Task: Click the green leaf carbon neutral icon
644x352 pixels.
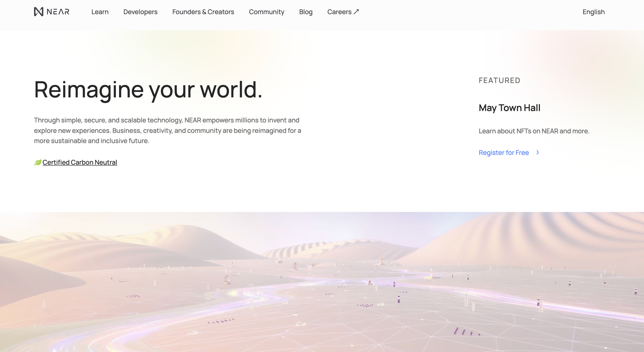Action: (x=38, y=162)
